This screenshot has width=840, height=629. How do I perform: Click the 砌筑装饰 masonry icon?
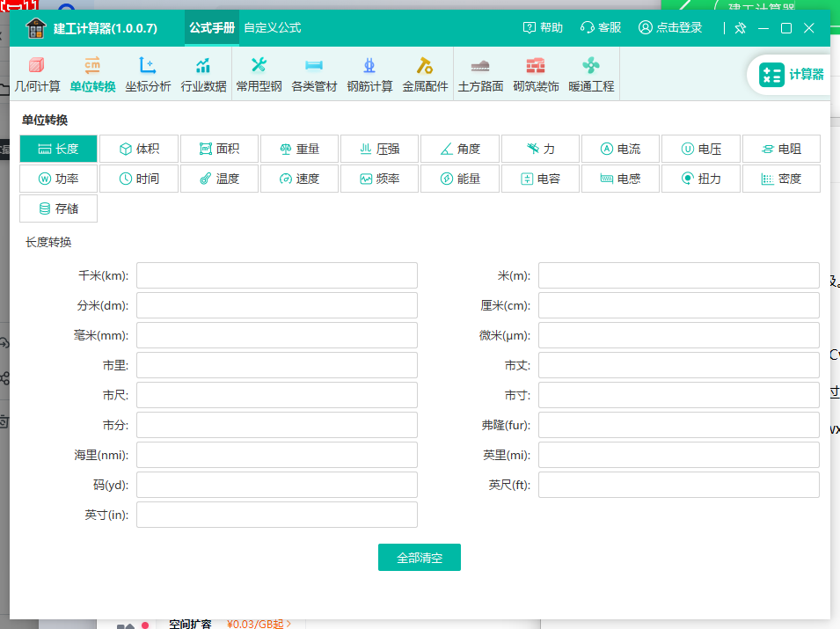[x=536, y=74]
